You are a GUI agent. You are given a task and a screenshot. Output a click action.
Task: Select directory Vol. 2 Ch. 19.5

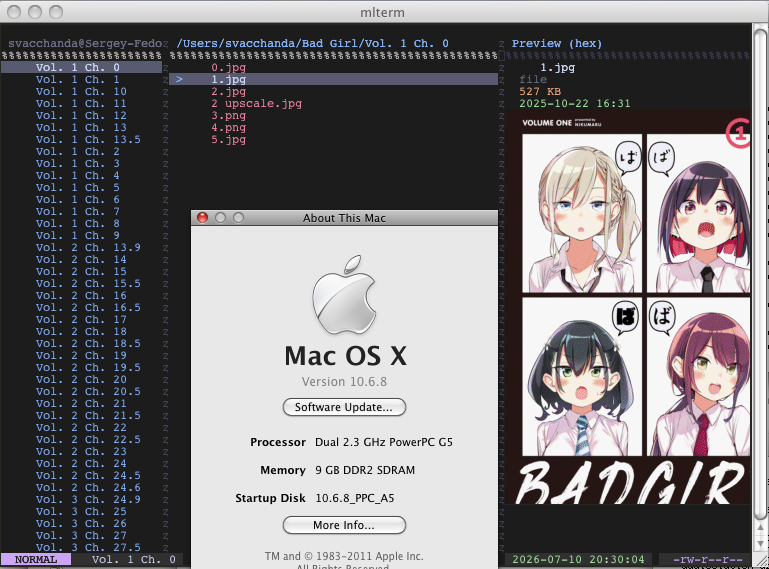tap(88, 367)
